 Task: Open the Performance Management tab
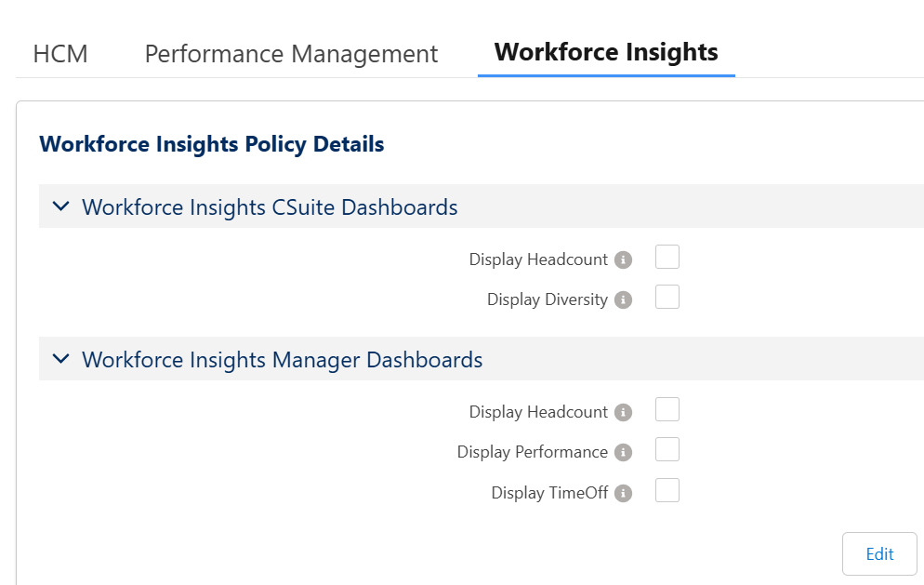click(x=291, y=54)
